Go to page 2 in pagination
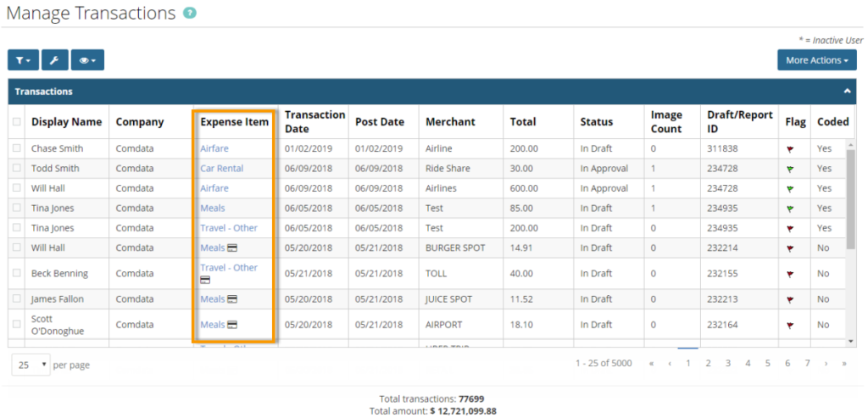 [708, 363]
